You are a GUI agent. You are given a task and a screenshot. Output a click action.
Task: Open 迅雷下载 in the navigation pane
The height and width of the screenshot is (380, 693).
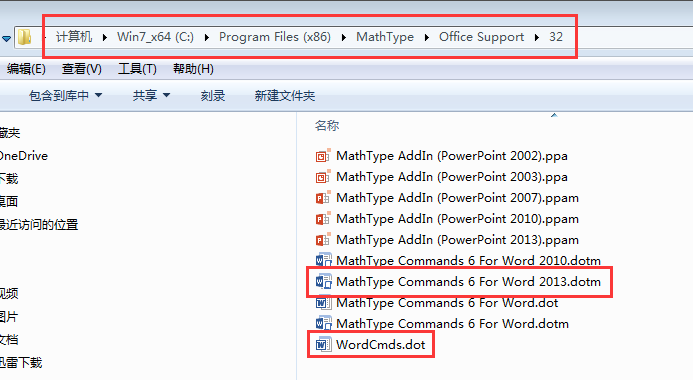point(21,363)
